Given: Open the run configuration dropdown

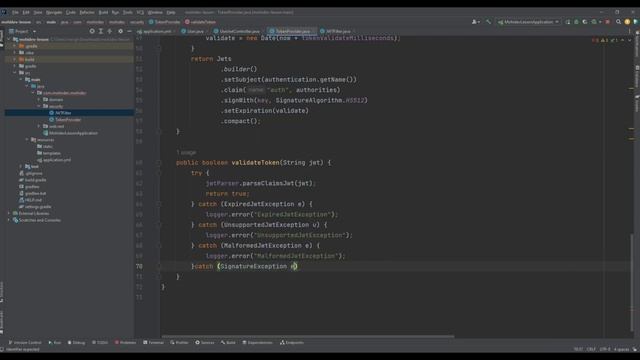Looking at the screenshot, I should [x=528, y=22].
